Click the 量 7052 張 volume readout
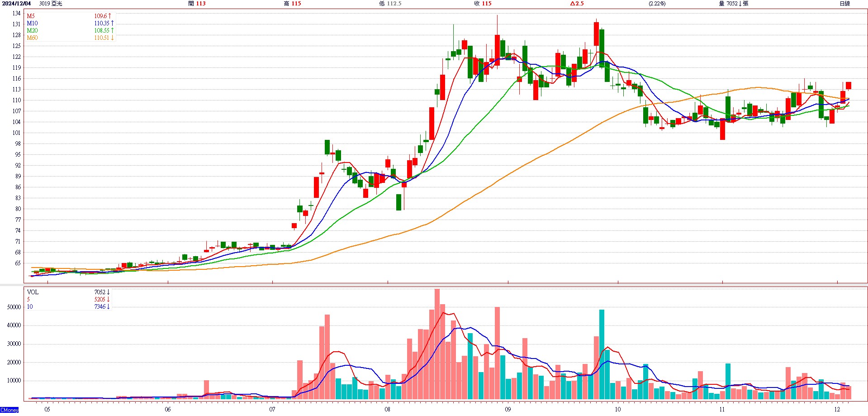The image size is (868, 416). click(x=733, y=4)
